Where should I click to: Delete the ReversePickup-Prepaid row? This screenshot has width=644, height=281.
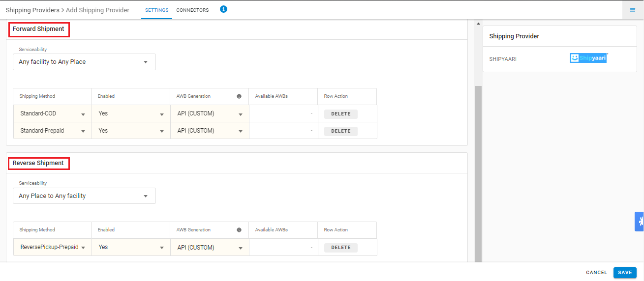click(x=341, y=248)
